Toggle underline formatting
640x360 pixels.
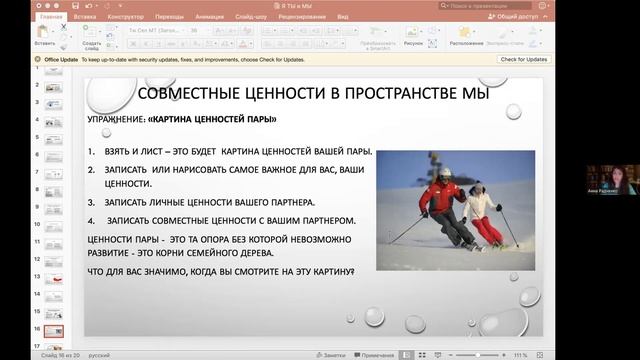tap(159, 43)
